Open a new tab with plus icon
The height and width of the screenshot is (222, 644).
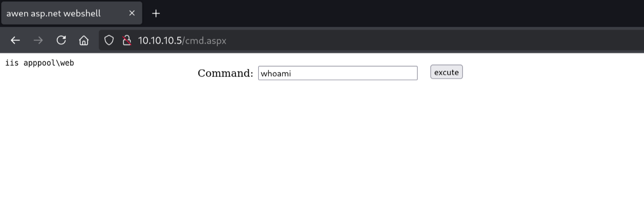156,13
